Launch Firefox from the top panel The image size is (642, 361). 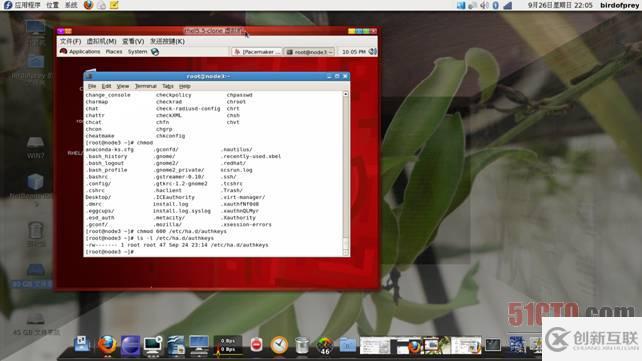[x=88, y=5]
